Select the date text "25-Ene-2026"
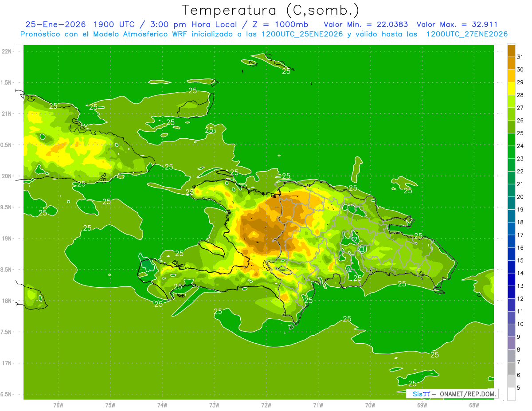 coord(55,24)
